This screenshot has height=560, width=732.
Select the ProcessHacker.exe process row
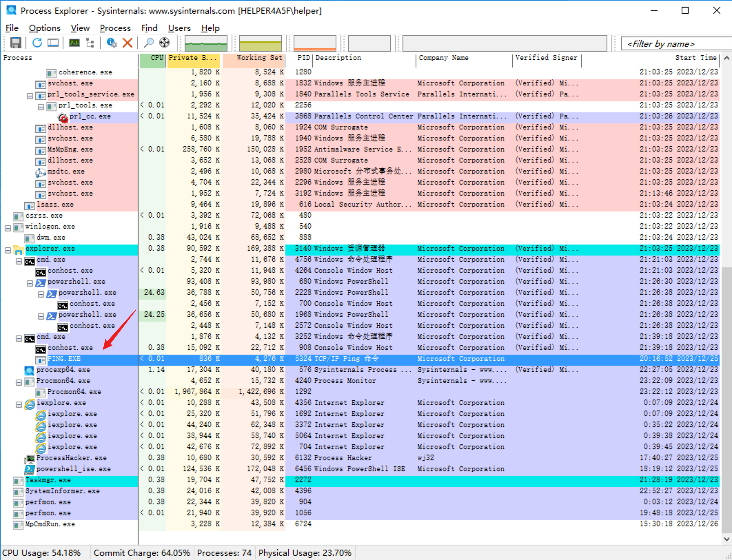click(71, 458)
